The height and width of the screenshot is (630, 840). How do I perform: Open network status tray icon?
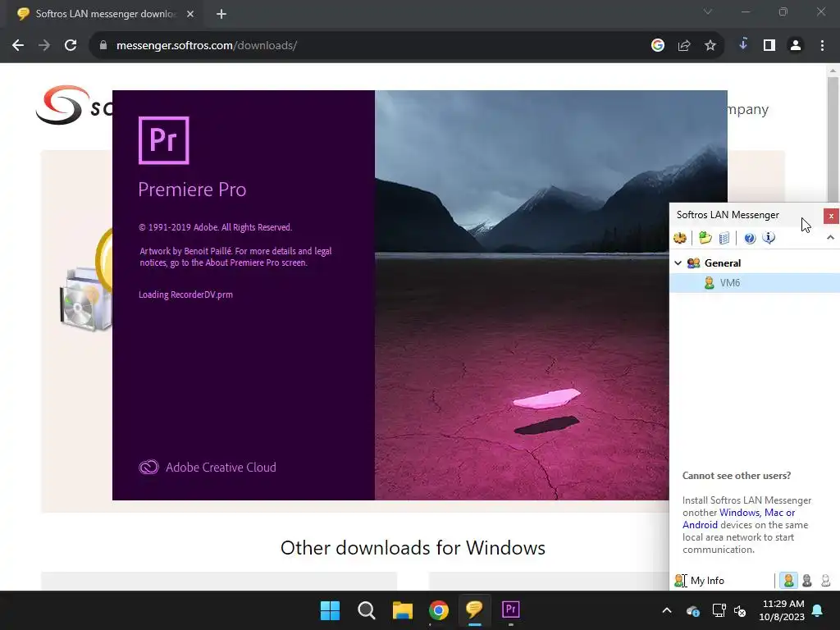coord(719,610)
